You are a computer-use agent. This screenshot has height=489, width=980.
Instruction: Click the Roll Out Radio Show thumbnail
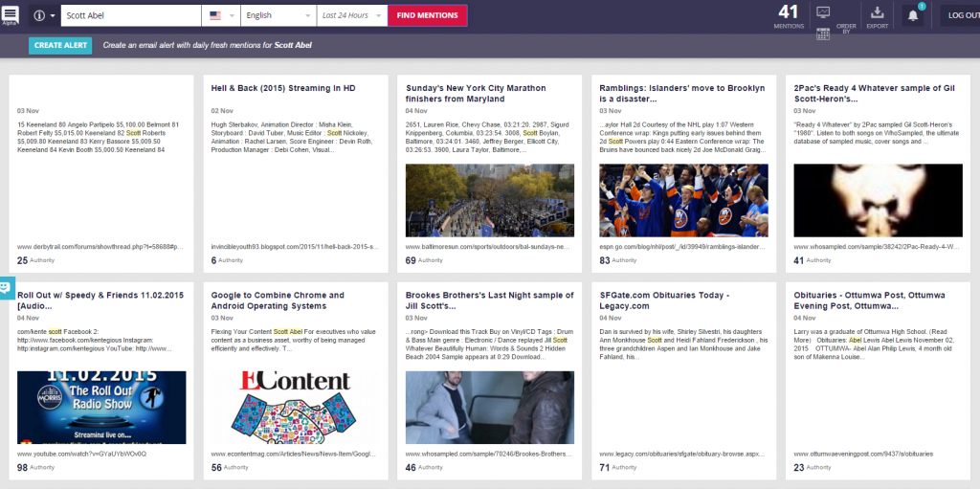pos(101,407)
